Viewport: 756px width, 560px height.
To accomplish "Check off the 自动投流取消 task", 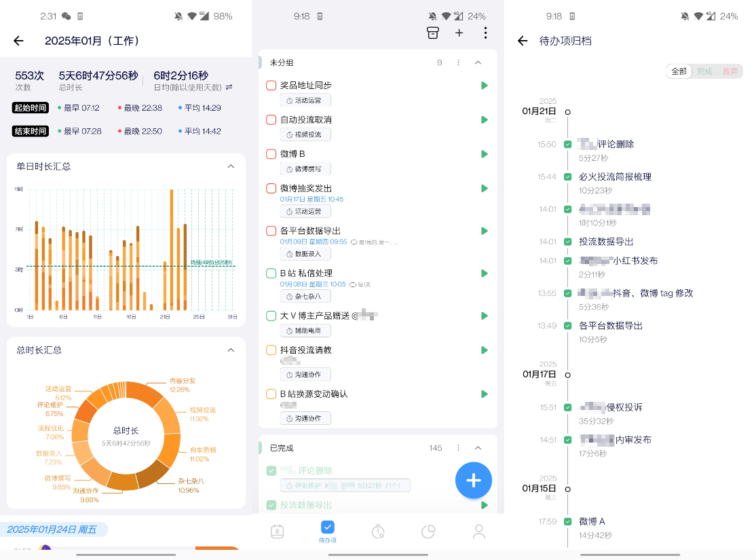I will click(271, 120).
